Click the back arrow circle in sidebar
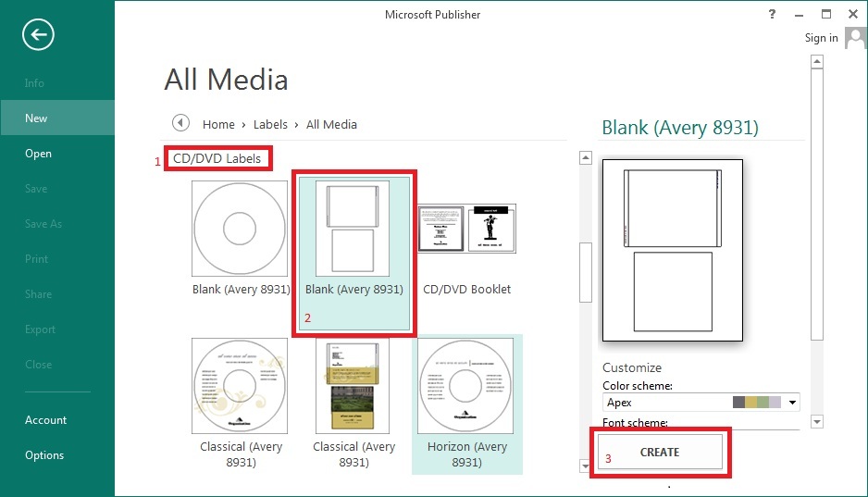 point(38,35)
